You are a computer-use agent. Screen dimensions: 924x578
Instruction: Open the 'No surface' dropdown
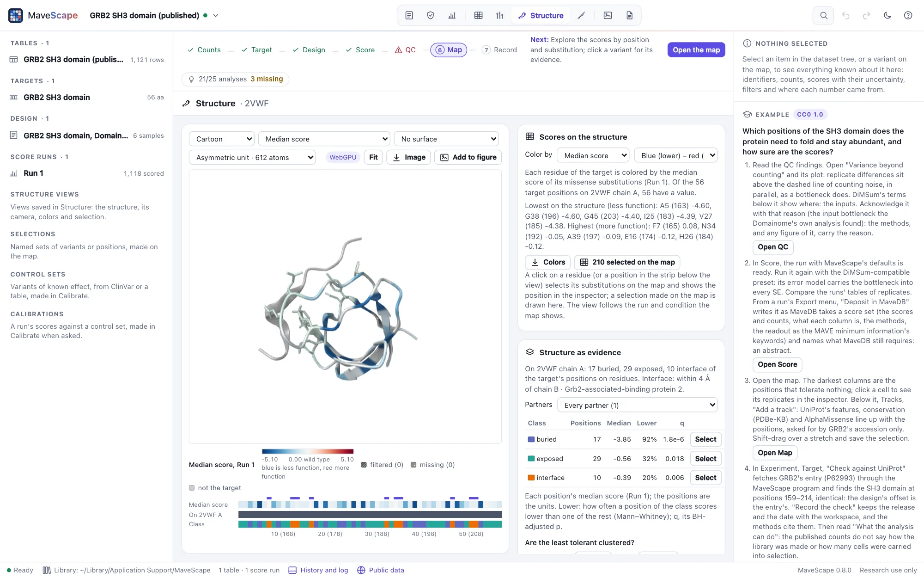[x=446, y=139]
